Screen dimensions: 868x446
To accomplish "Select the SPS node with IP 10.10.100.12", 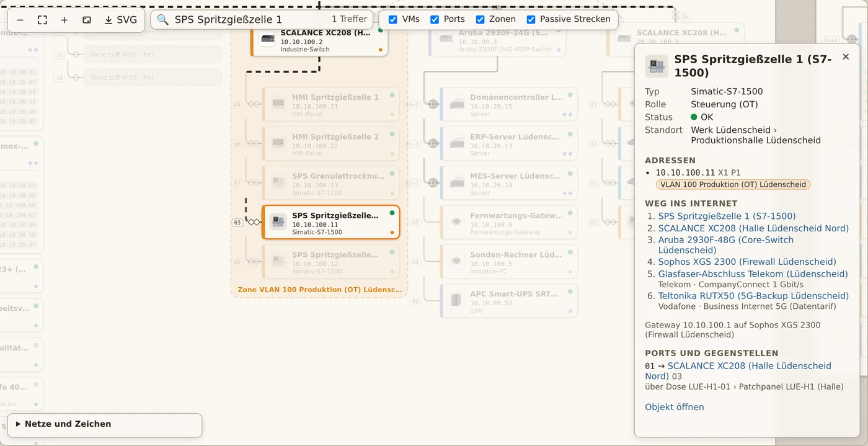I will 331,261.
